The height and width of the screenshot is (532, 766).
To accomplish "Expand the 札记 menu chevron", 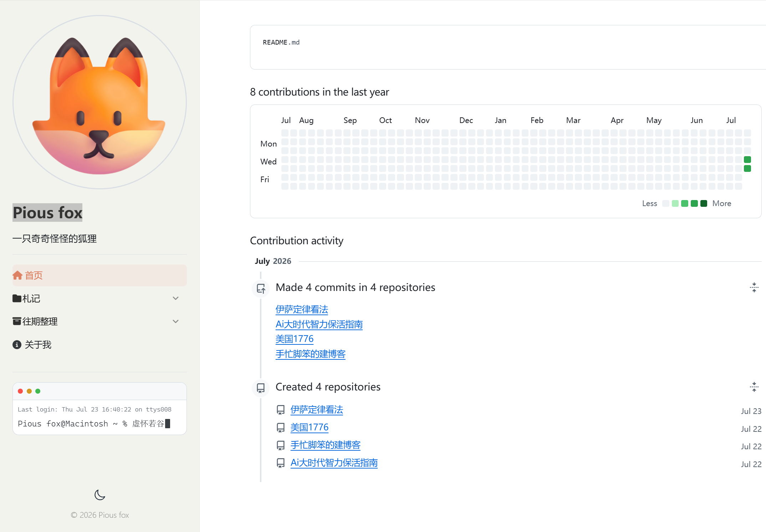I will coord(175,298).
